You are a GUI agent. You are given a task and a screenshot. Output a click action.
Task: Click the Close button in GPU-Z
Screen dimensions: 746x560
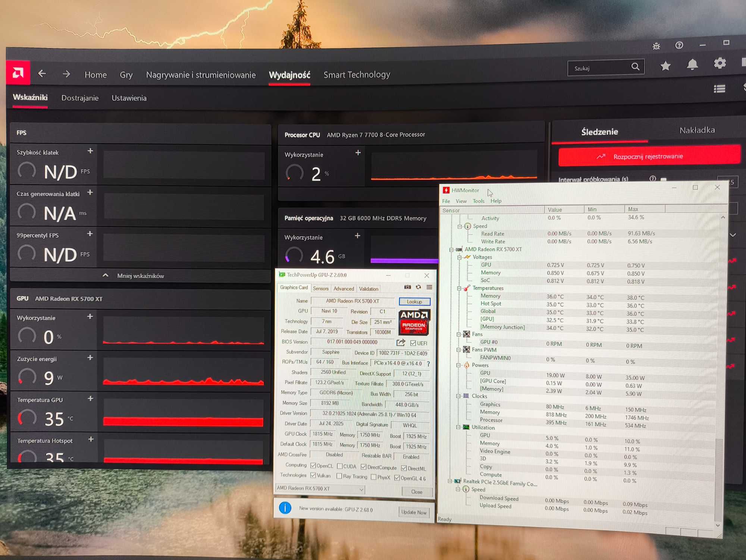click(x=417, y=492)
